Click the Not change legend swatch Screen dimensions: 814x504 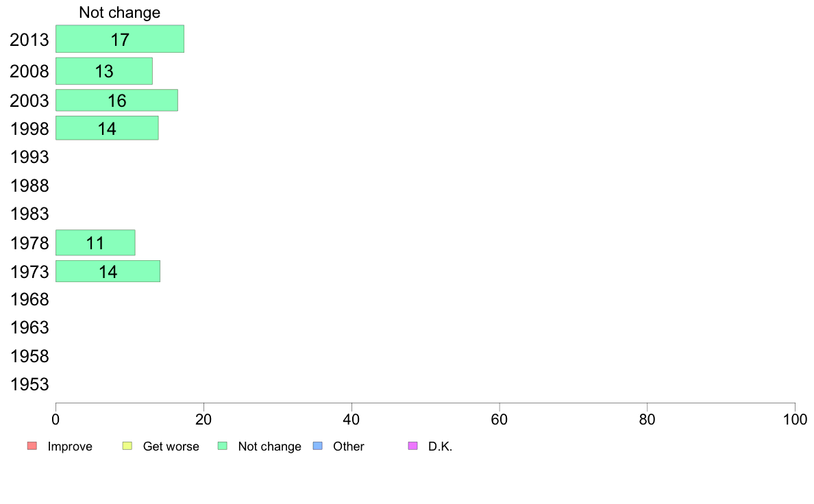223,446
